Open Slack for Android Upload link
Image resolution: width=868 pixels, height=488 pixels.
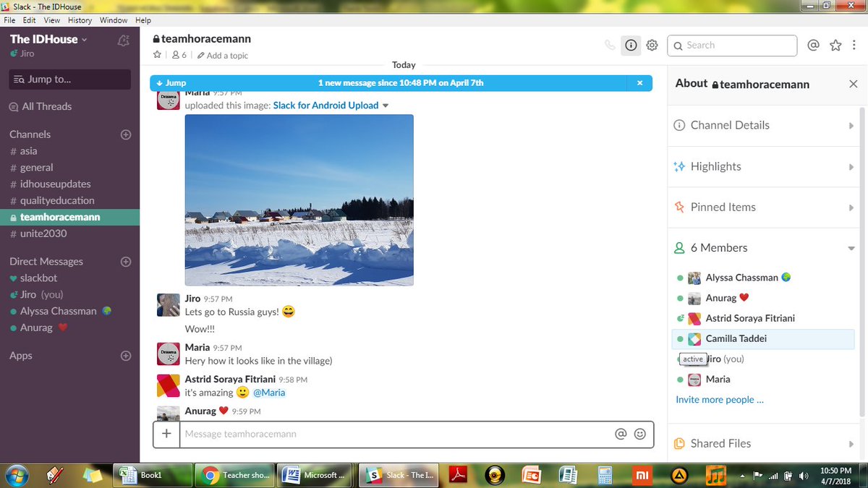point(325,106)
